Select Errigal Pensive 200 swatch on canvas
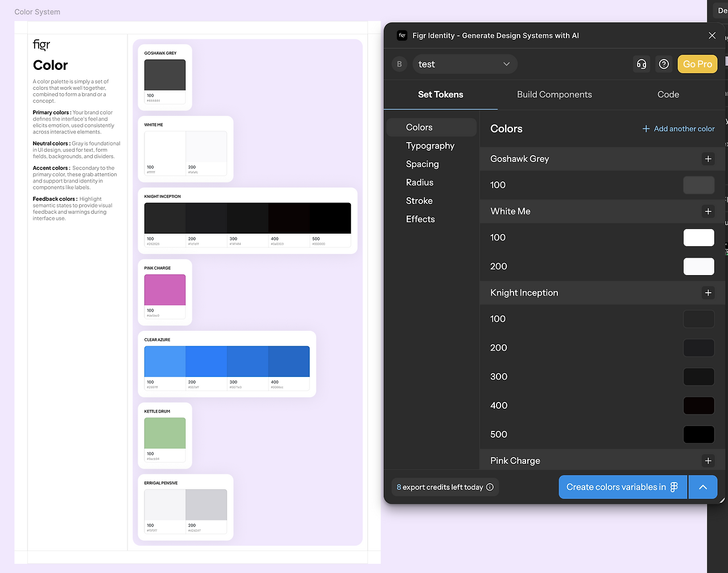The height and width of the screenshot is (573, 728). pos(206,505)
